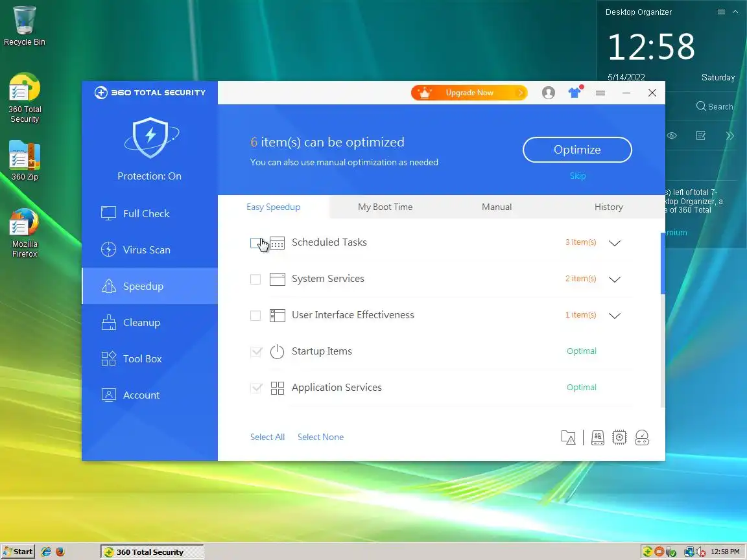Image resolution: width=747 pixels, height=560 pixels.
Task: Click the Scheduled Tasks calendar icon
Action: coord(278,243)
